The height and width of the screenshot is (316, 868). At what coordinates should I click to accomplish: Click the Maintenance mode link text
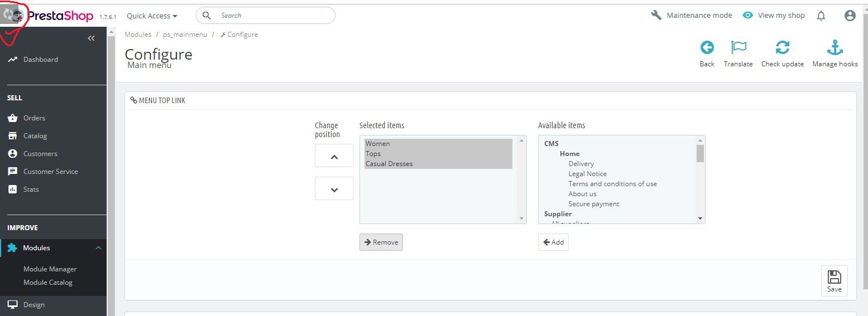699,16
